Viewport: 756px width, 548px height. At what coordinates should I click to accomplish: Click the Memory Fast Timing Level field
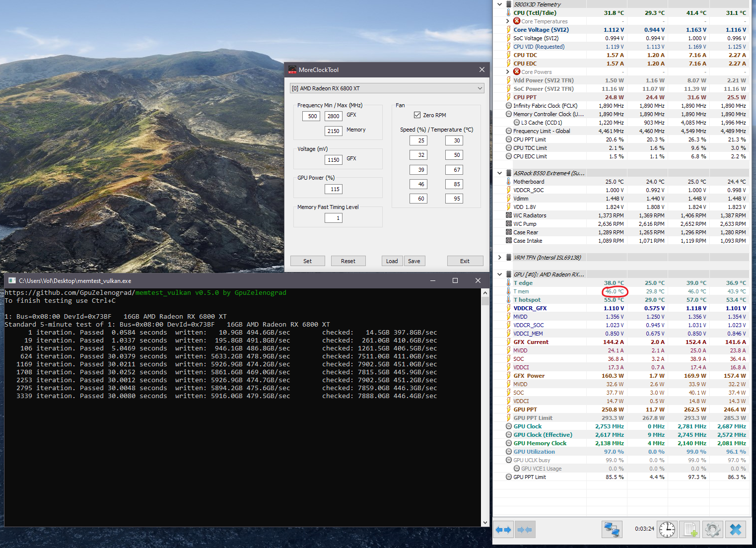(x=334, y=218)
